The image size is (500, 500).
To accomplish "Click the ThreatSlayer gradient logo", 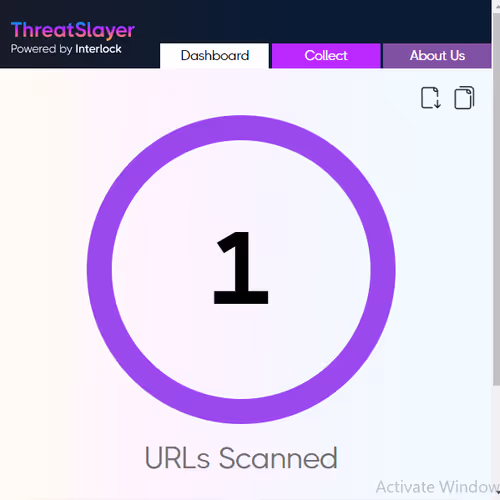I will (x=73, y=31).
